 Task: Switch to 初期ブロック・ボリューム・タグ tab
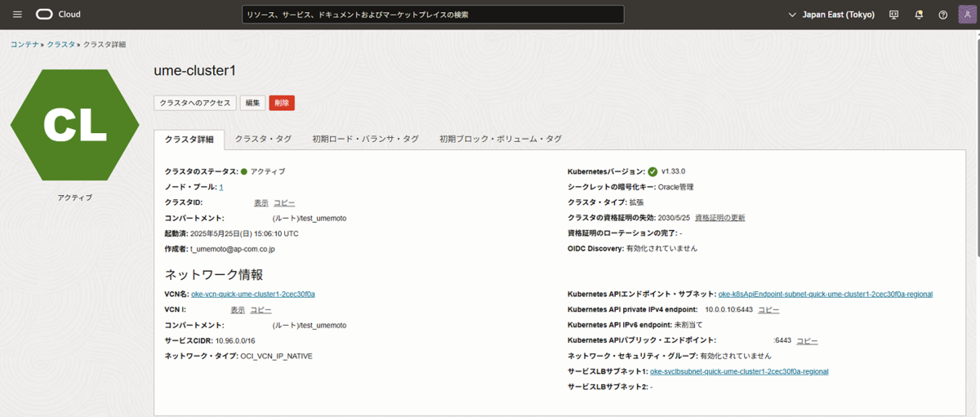(501, 139)
